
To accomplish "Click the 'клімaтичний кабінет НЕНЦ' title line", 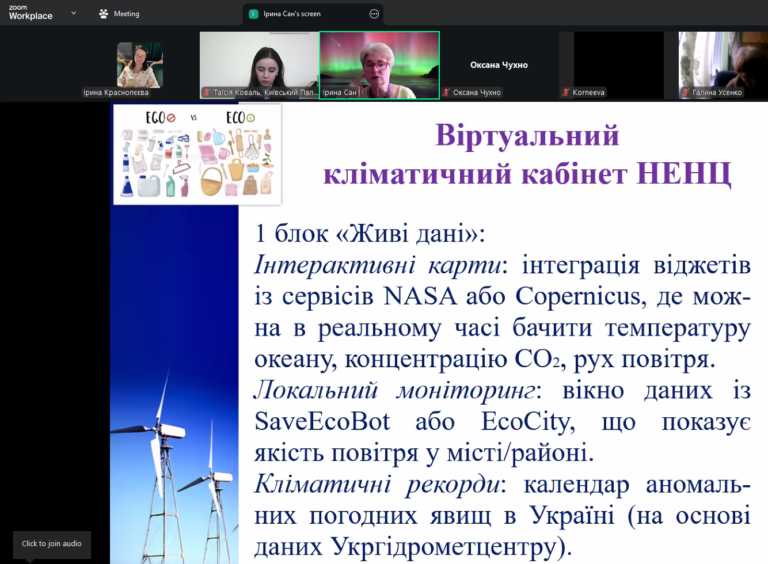I will tap(527, 174).
